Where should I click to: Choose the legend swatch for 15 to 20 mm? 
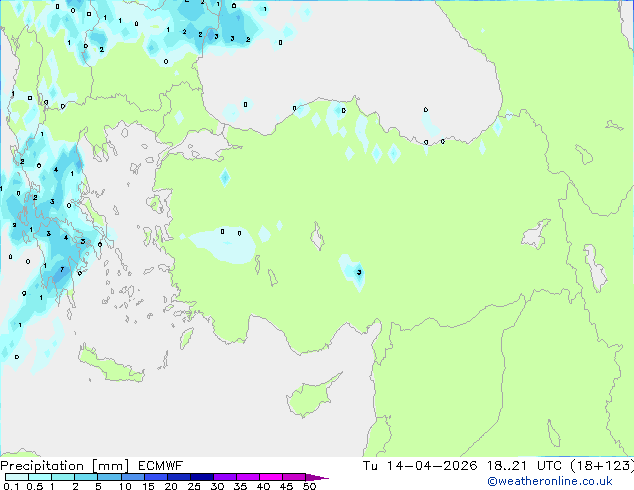tap(155, 477)
